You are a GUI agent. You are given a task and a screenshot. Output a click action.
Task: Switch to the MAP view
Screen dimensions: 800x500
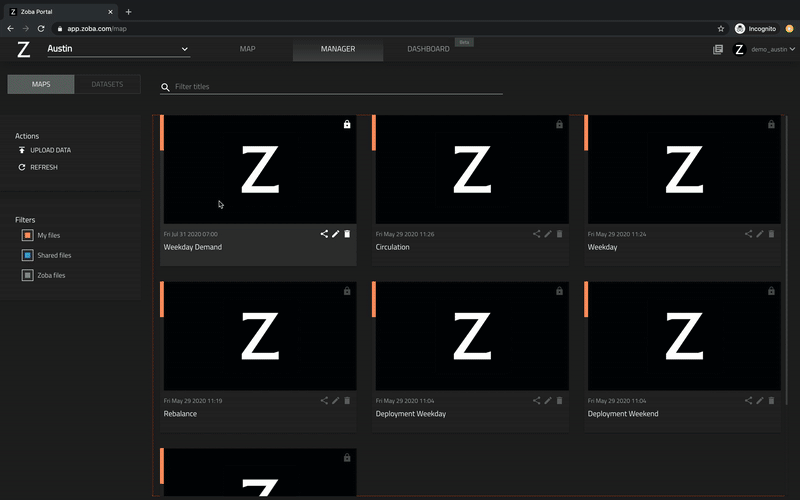tap(247, 49)
